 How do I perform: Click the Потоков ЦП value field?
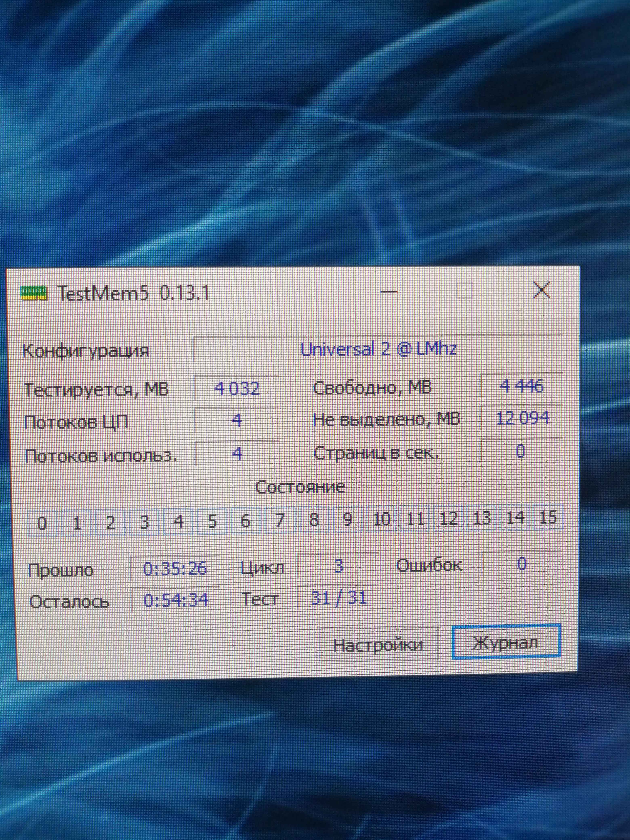point(236,420)
